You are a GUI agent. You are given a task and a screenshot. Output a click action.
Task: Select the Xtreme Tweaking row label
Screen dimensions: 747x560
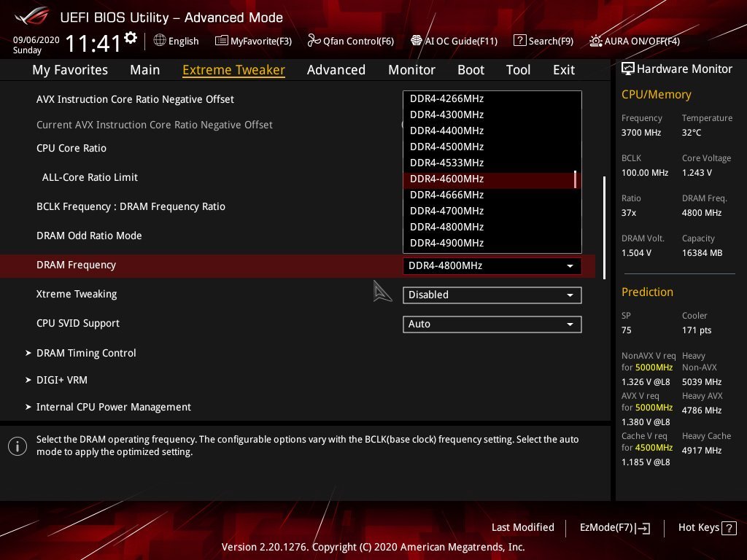(x=77, y=295)
